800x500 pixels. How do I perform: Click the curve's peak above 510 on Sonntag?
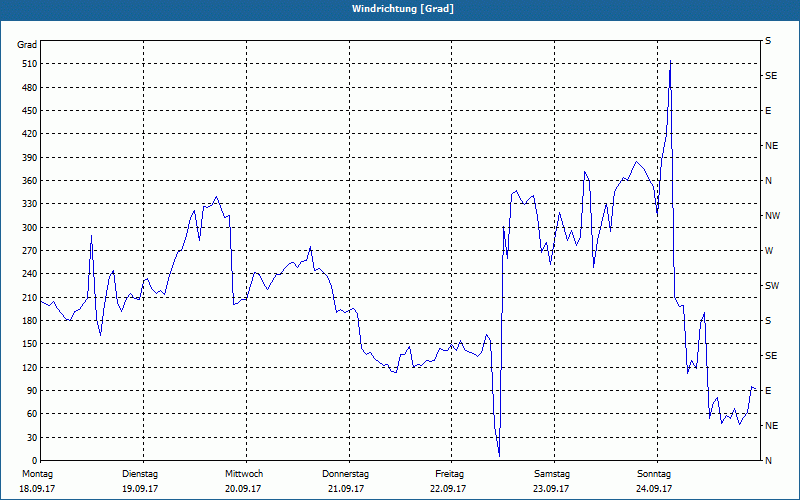tap(670, 61)
